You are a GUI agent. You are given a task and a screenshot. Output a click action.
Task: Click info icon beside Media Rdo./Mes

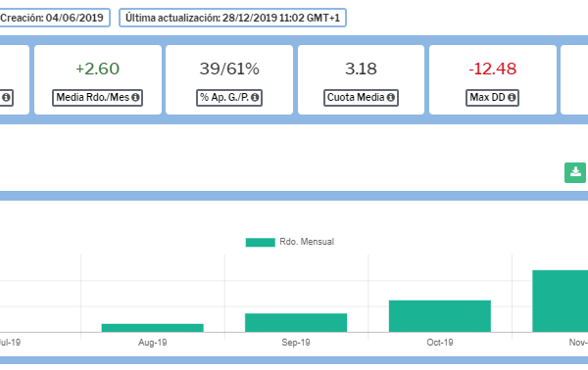[x=135, y=97]
